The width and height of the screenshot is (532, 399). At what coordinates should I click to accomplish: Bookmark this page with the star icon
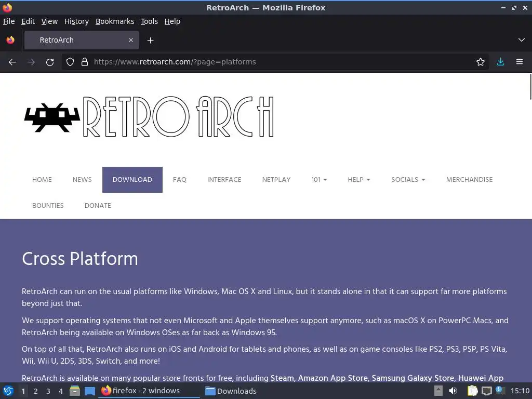(481, 62)
